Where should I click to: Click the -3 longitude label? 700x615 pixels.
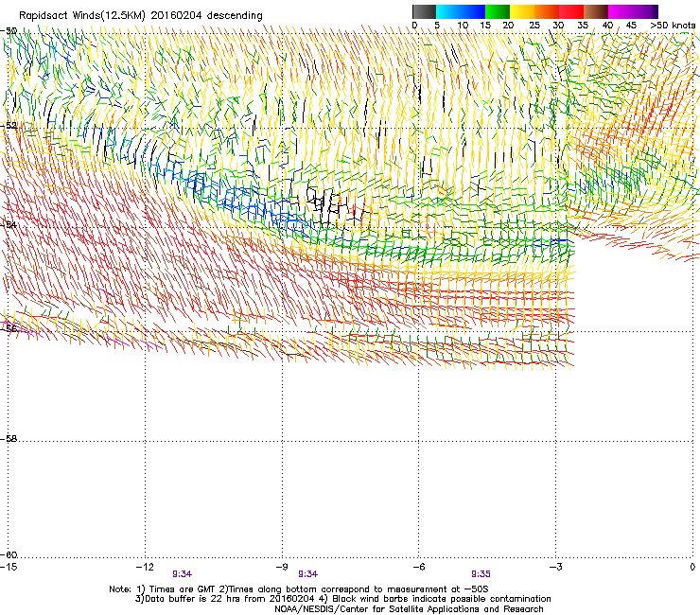(556, 567)
